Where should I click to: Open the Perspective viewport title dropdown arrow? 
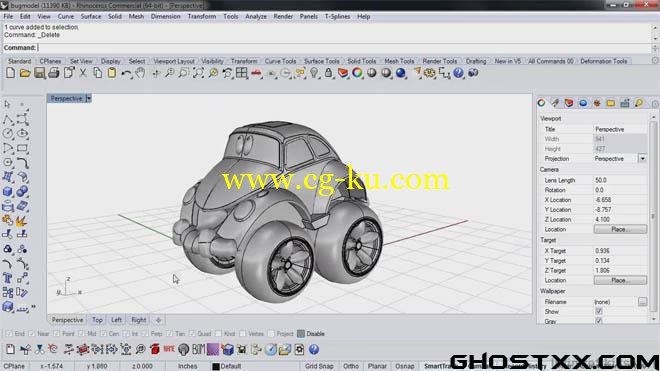[x=88, y=99]
